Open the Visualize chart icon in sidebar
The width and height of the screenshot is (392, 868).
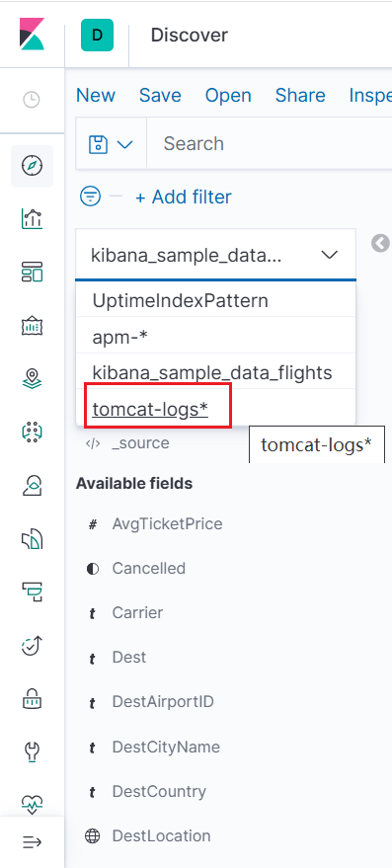pos(33,219)
